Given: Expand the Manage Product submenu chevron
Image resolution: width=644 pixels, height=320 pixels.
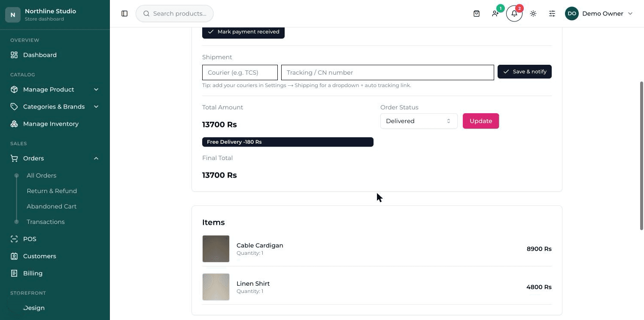Looking at the screenshot, I should point(96,89).
